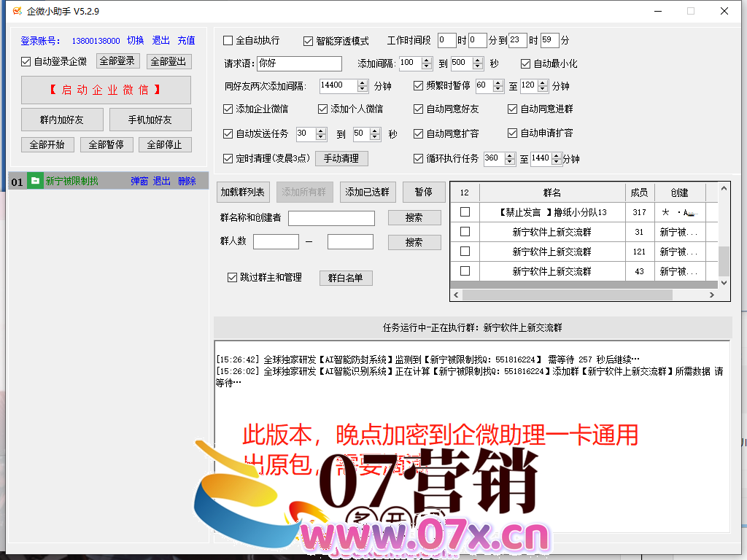Click 全部开始 button
The width and height of the screenshot is (747, 560).
coord(47,144)
